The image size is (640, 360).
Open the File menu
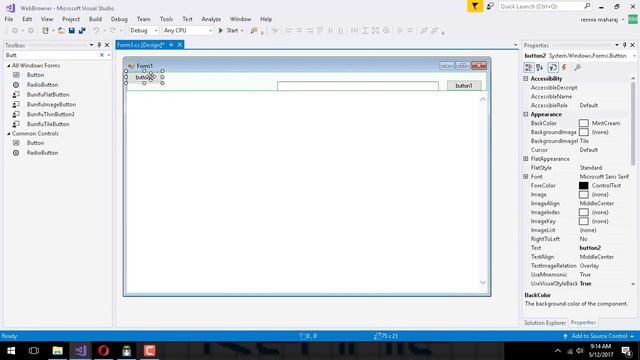coord(9,19)
